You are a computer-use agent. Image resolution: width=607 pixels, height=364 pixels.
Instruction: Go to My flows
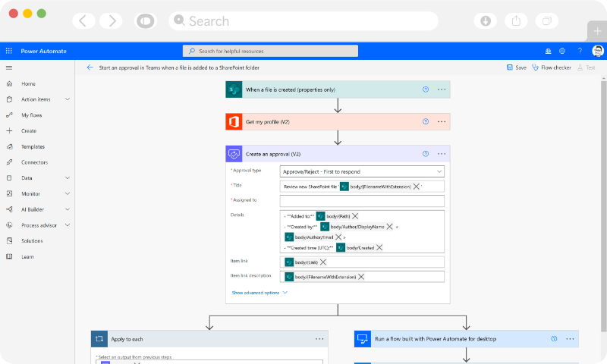(x=32, y=115)
